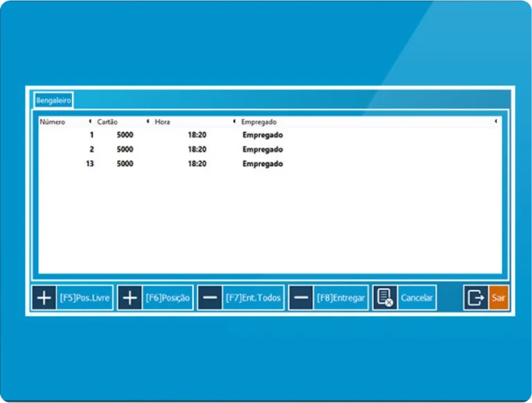Click the document cancel icon

384,298
